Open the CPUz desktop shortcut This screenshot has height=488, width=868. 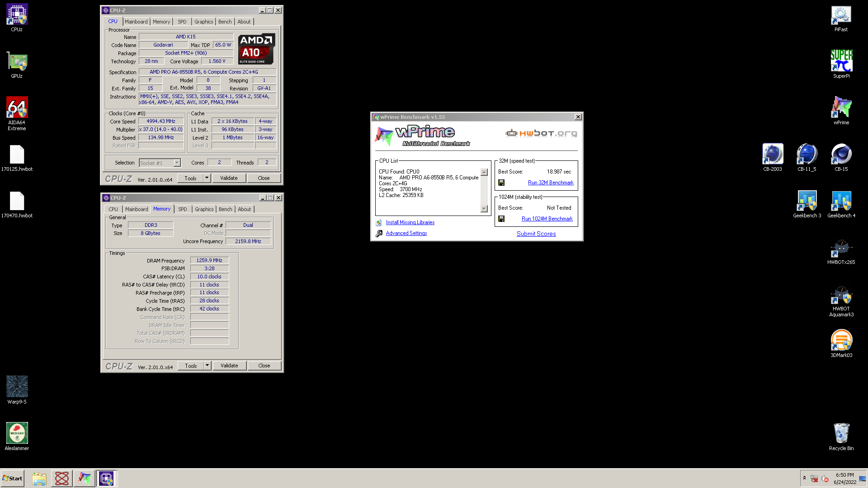[x=17, y=17]
